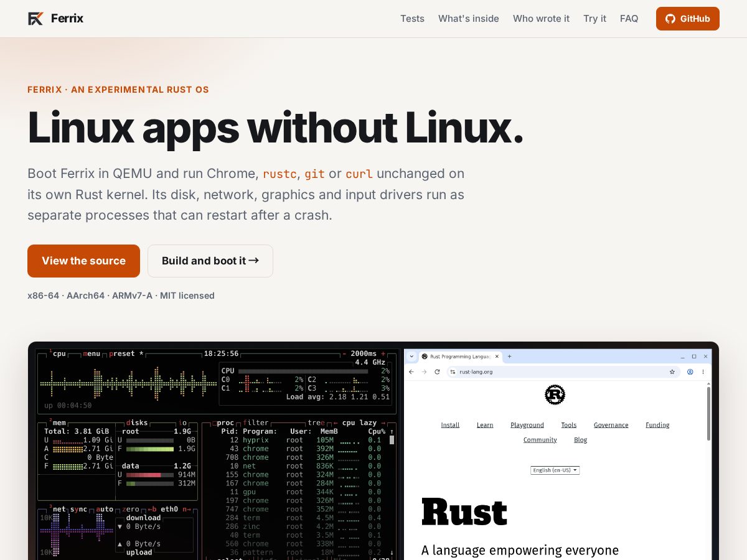Open the Tools link on Rust site

tap(569, 425)
